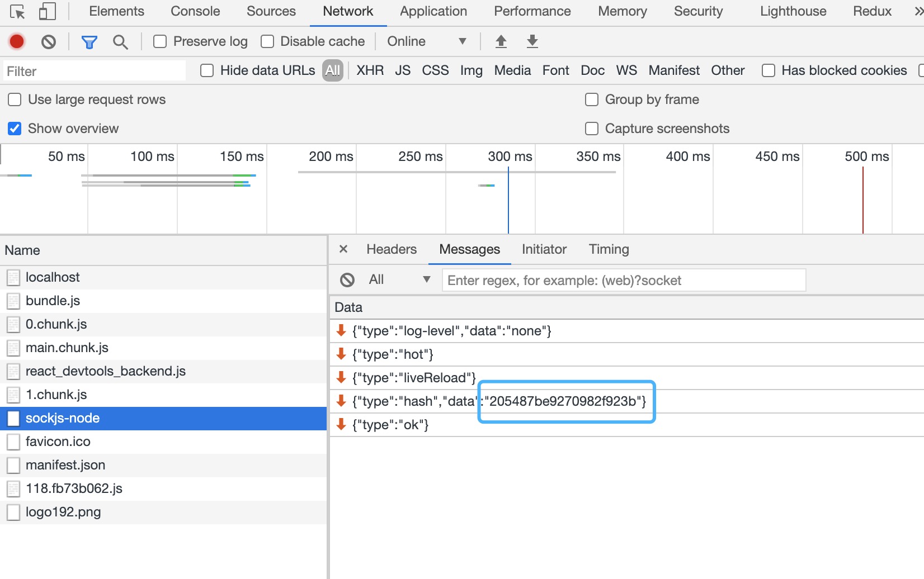Export HAR file with download arrow

pos(532,41)
